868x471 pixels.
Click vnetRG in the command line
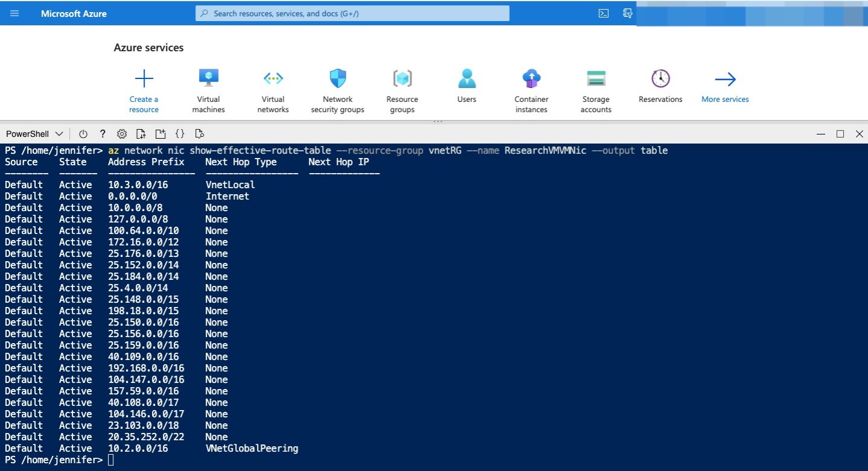point(445,150)
